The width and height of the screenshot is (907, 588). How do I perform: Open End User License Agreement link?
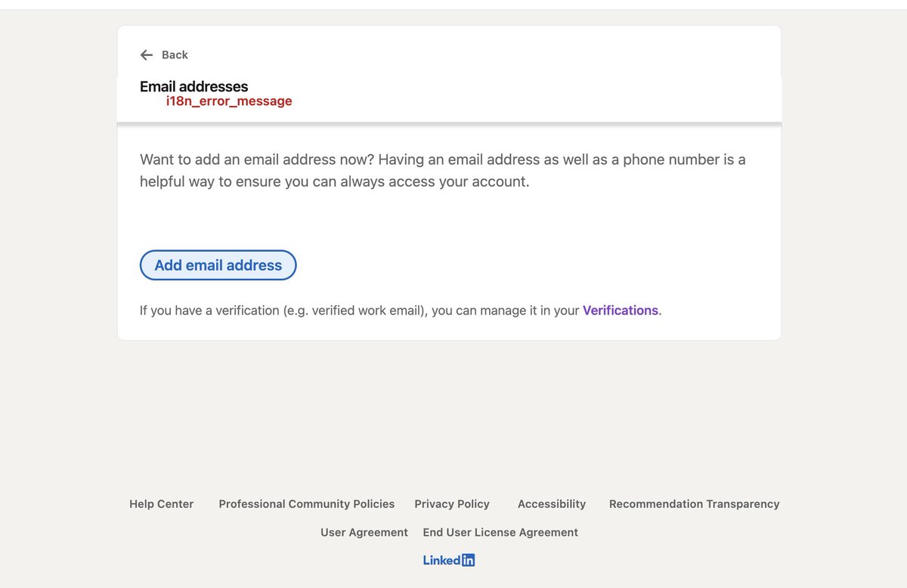tap(500, 533)
